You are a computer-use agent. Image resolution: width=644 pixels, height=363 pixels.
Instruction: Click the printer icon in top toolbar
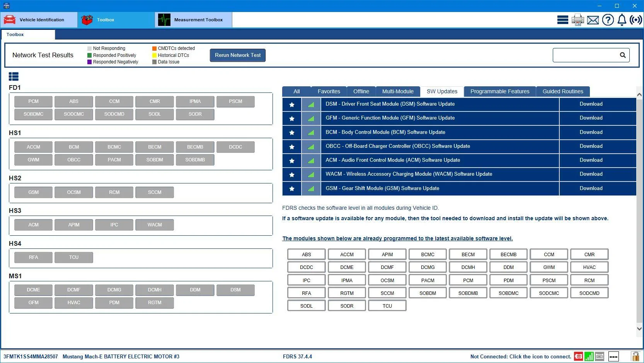tap(578, 20)
